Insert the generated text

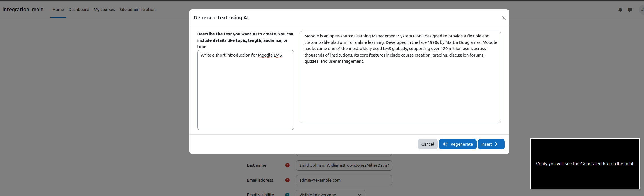(x=491, y=144)
